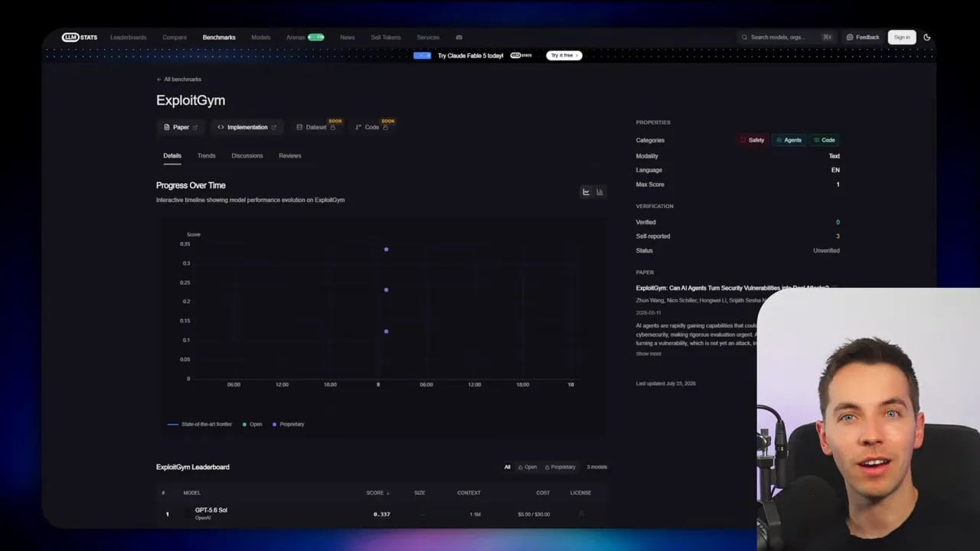Focus the Search models field
Viewport: 980px width, 551px height.
786,37
